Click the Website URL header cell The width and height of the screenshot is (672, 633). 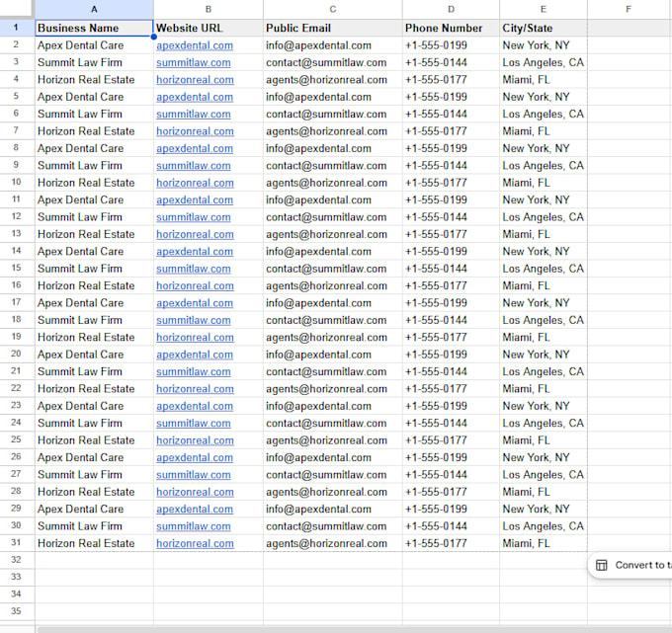coord(209,28)
